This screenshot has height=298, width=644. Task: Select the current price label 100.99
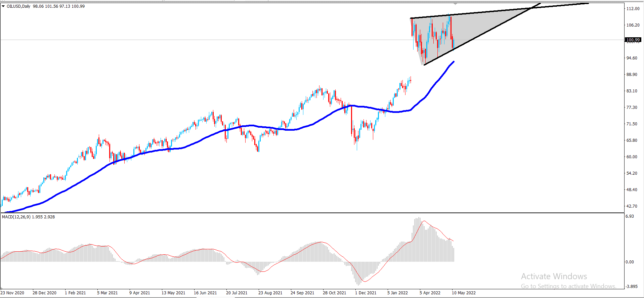coord(633,40)
